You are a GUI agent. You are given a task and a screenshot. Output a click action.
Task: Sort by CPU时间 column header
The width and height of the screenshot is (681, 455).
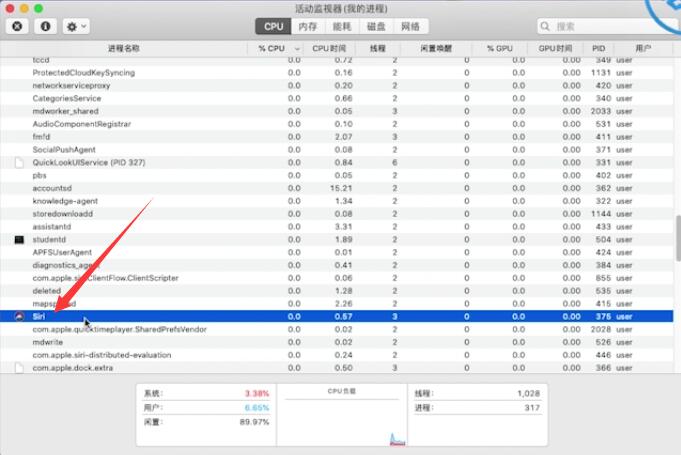pos(329,48)
